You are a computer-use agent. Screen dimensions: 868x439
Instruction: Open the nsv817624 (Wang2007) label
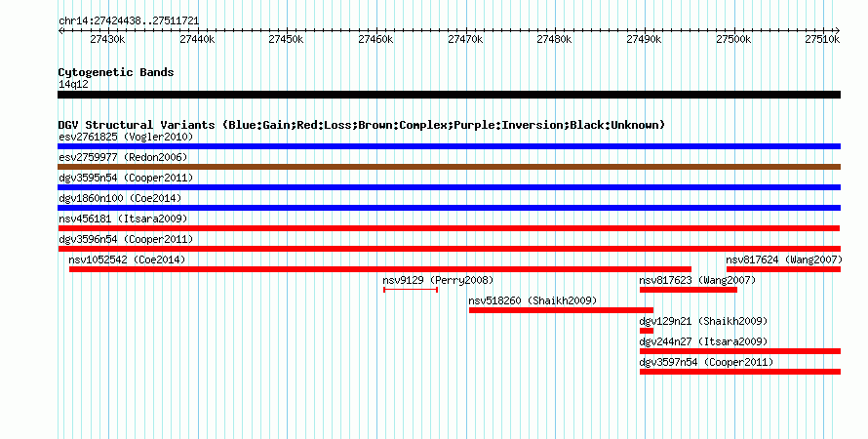coord(784,260)
